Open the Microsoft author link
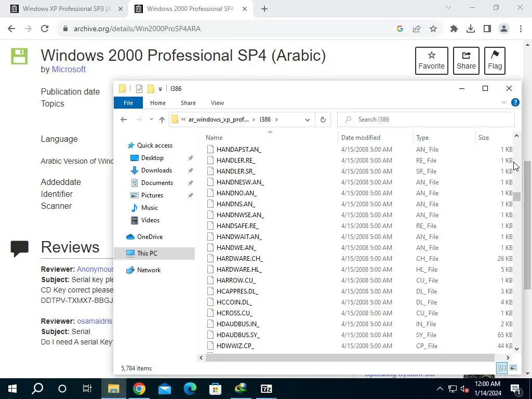The image size is (532, 399). (69, 69)
